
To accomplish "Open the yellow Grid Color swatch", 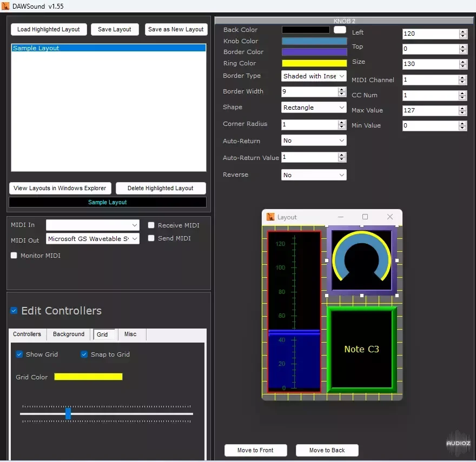I will 88,377.
